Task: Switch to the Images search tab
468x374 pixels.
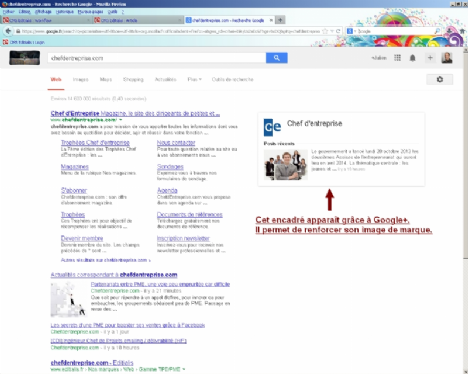Action: (81, 79)
